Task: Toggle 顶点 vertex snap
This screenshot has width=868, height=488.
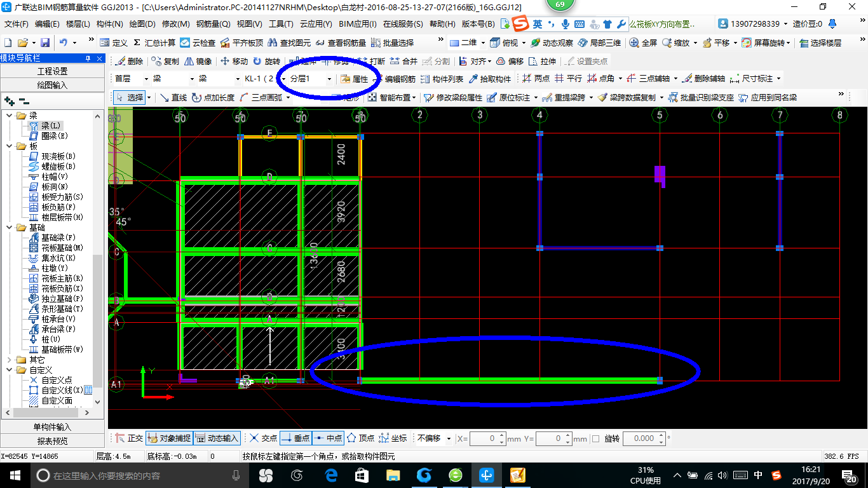Action: click(x=360, y=438)
